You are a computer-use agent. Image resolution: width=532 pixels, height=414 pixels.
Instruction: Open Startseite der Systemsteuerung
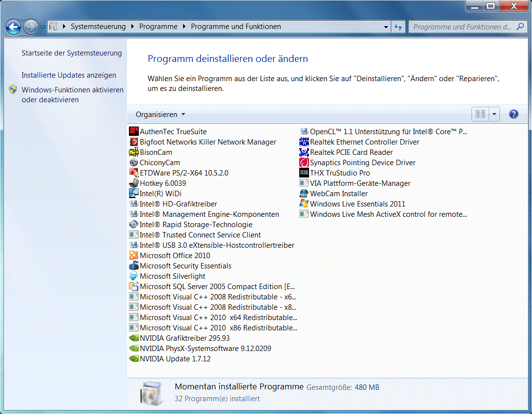coord(71,53)
